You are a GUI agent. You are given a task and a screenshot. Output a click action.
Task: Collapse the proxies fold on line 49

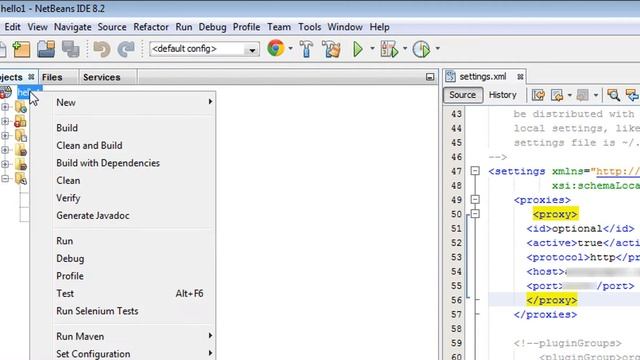pyautogui.click(x=475, y=199)
